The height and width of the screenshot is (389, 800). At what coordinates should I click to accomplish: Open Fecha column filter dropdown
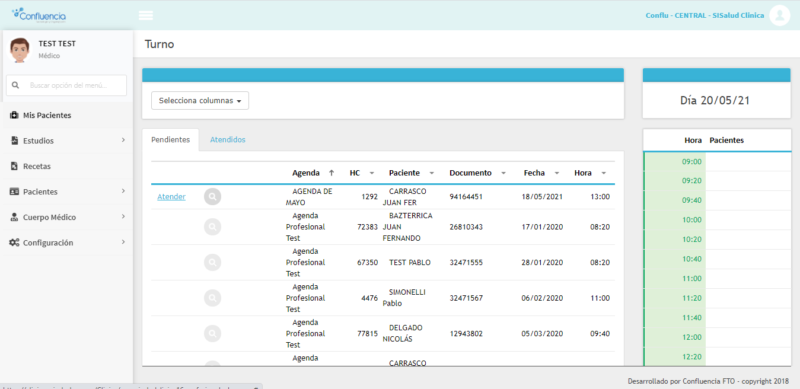click(557, 173)
